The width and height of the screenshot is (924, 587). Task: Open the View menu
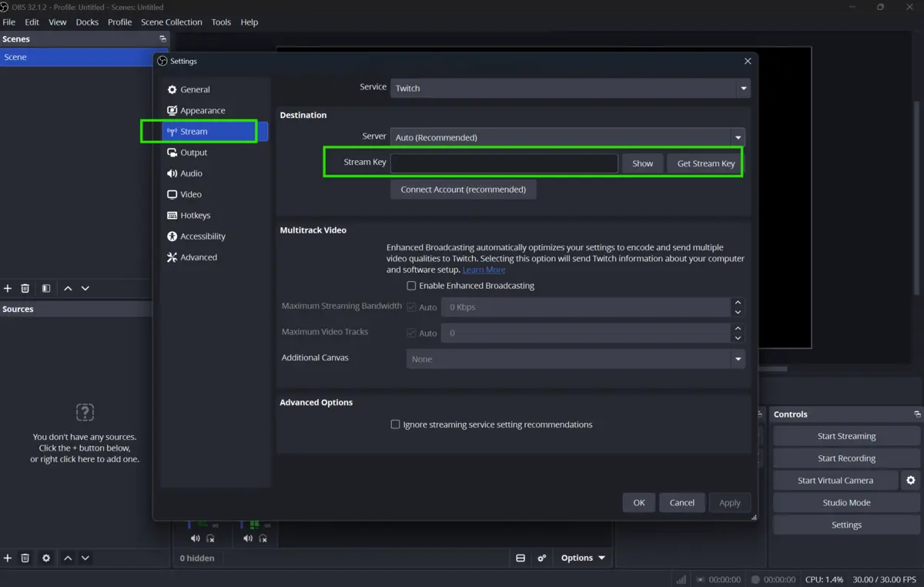pos(58,22)
